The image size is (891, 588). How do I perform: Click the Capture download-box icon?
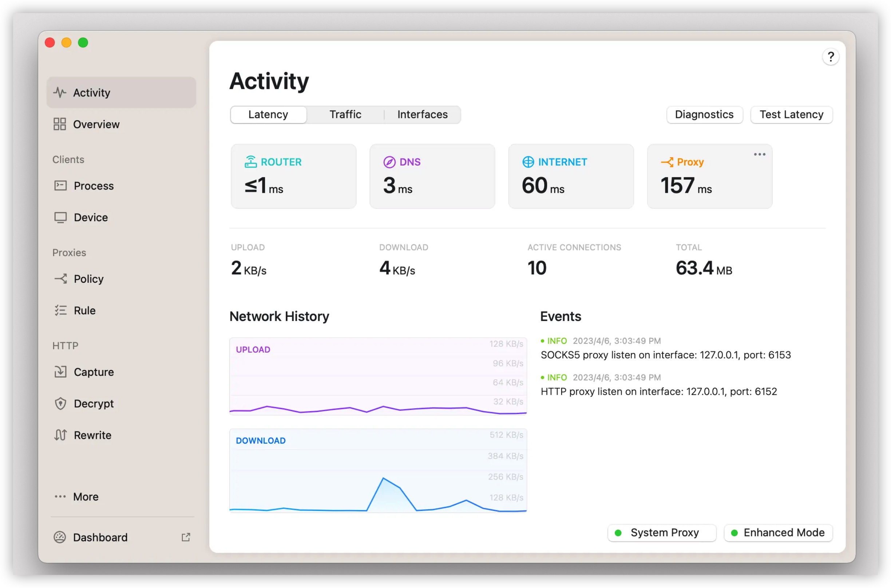tap(60, 372)
